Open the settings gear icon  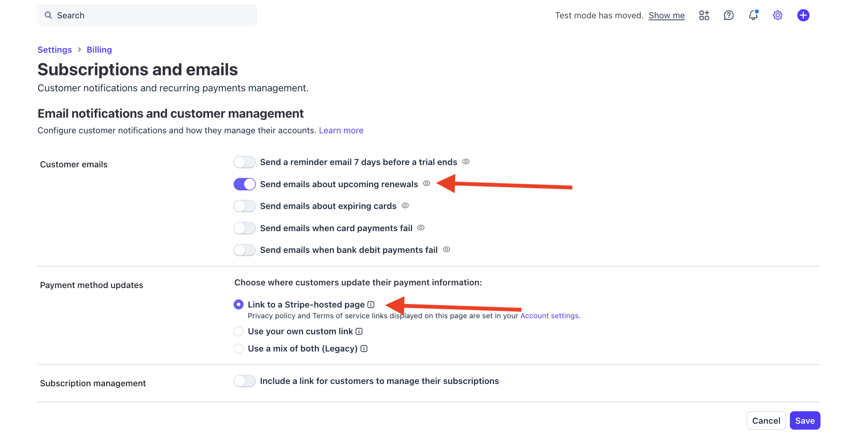click(777, 15)
